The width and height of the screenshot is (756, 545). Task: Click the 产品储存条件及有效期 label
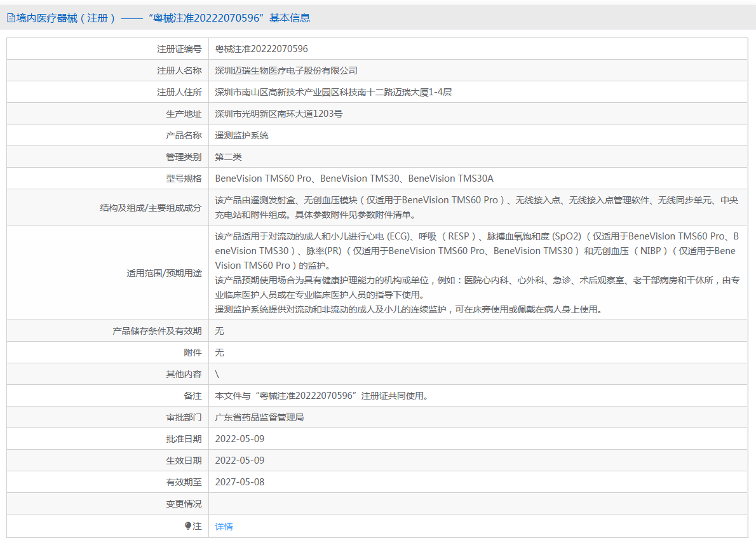(157, 331)
